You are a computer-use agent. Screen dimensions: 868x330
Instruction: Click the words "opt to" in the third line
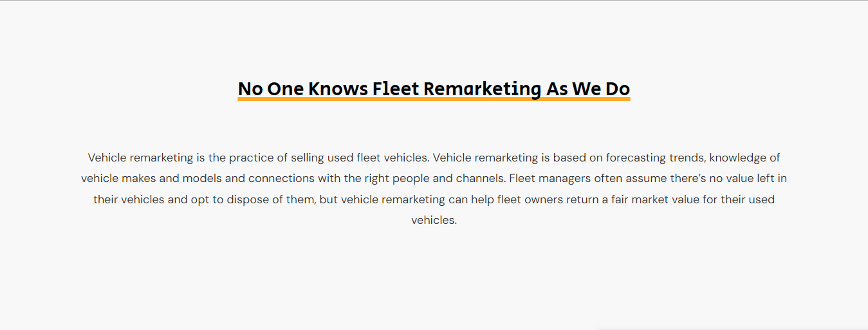207,199
